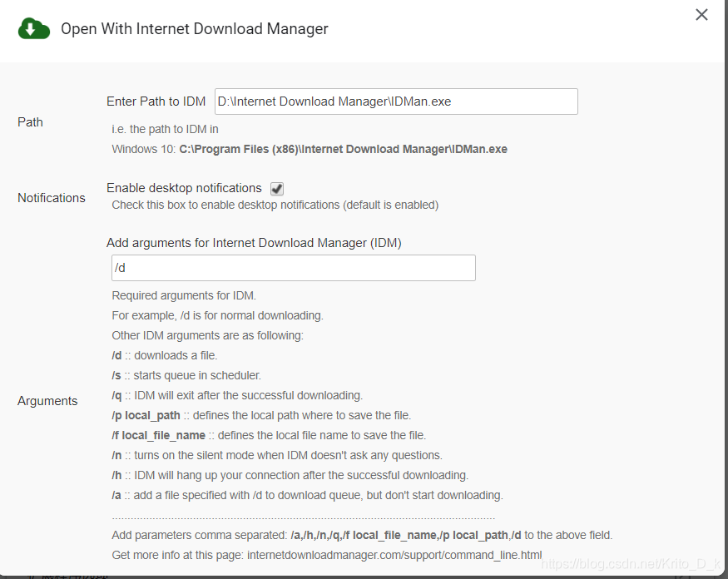Click '/d :: downloads a file.' line
The width and height of the screenshot is (728, 579).
[x=165, y=355]
